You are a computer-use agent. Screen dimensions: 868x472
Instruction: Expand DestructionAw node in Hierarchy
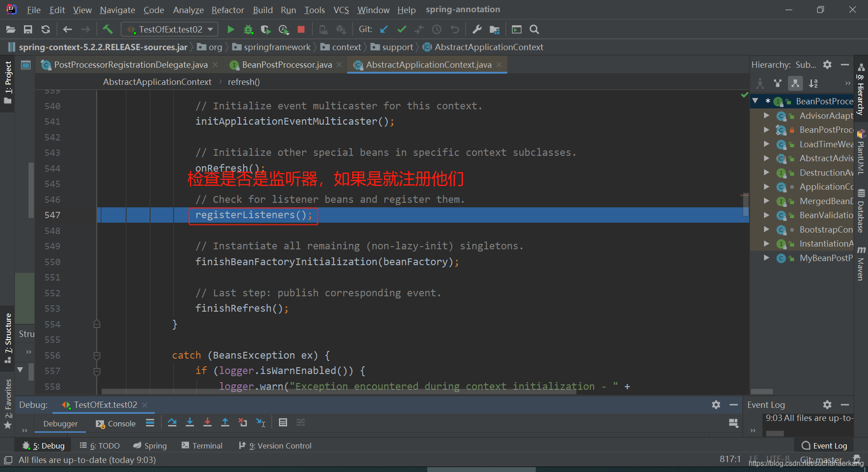click(x=766, y=173)
